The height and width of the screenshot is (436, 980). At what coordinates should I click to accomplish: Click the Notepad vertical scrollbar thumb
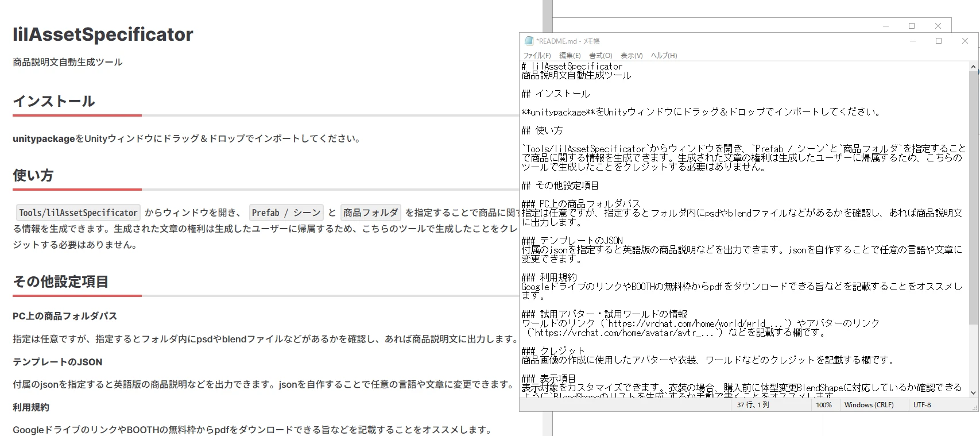pyautogui.click(x=973, y=198)
